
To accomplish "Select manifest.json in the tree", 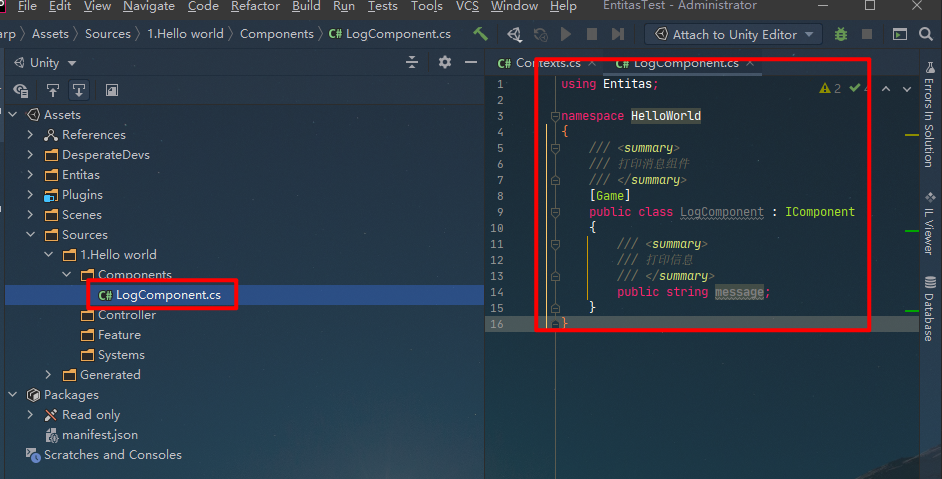I will pos(99,435).
